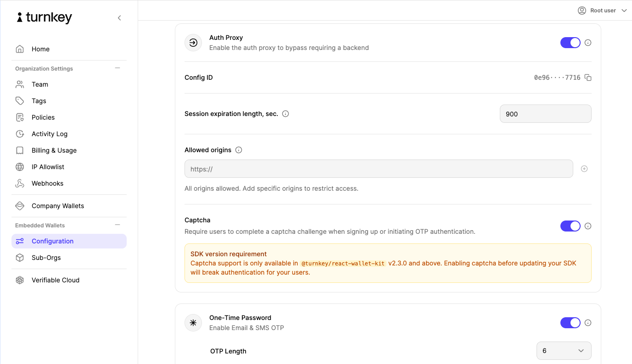
Task: Click the turnkey logo
Action: point(45,17)
